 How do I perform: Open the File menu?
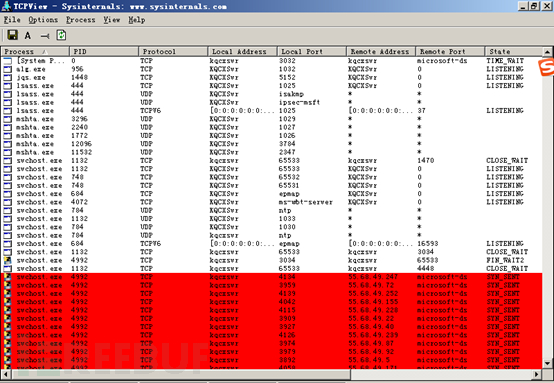[x=12, y=20]
